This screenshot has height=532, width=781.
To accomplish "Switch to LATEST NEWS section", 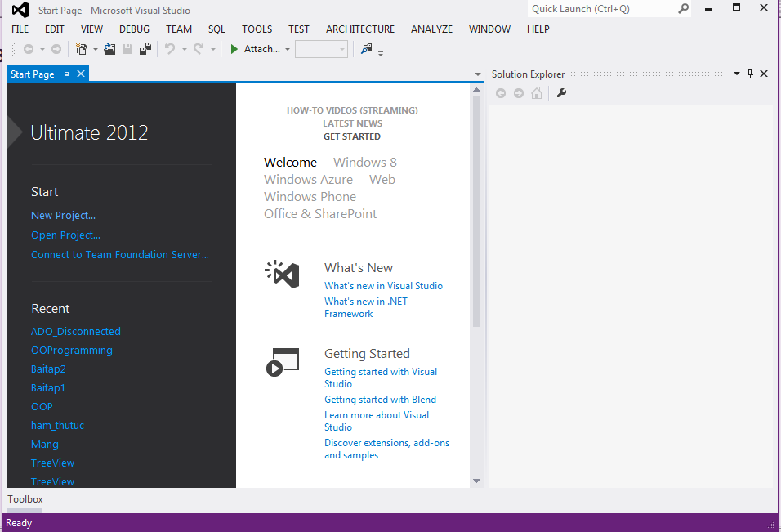I will coord(353,123).
